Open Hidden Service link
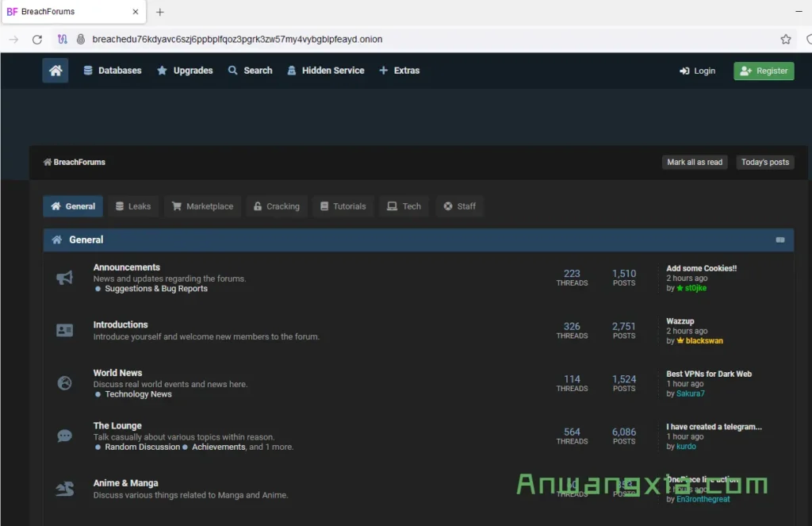Image resolution: width=812 pixels, height=526 pixels. tap(326, 71)
